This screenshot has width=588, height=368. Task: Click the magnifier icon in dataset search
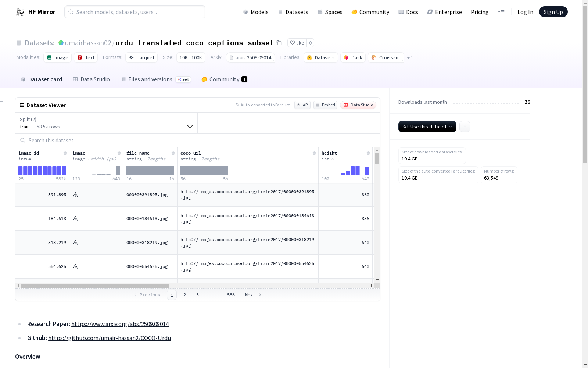[x=23, y=140]
